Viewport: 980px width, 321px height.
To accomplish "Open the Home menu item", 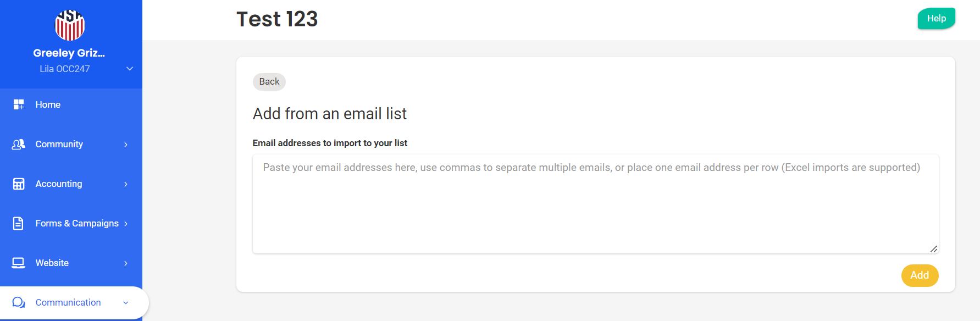I will (x=48, y=104).
